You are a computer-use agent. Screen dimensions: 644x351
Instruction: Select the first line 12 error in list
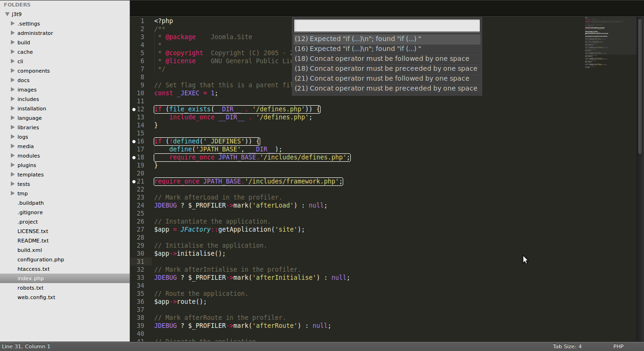(387, 39)
